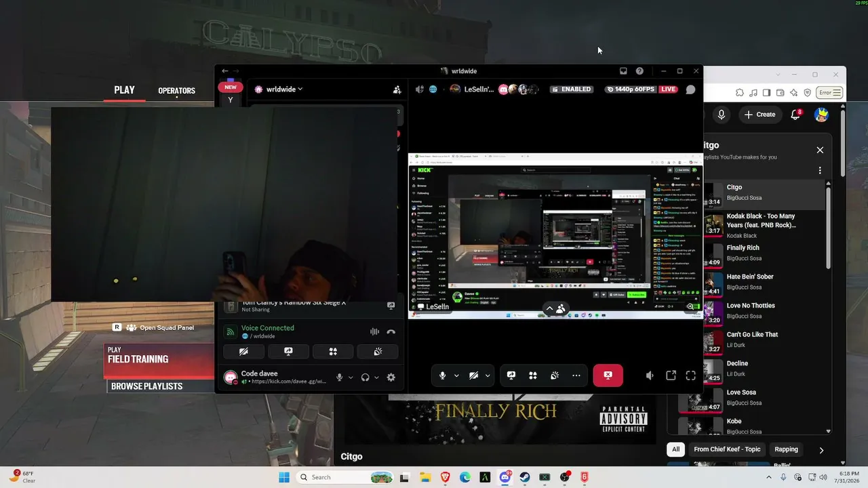Select the Rapping filter chip

click(787, 449)
